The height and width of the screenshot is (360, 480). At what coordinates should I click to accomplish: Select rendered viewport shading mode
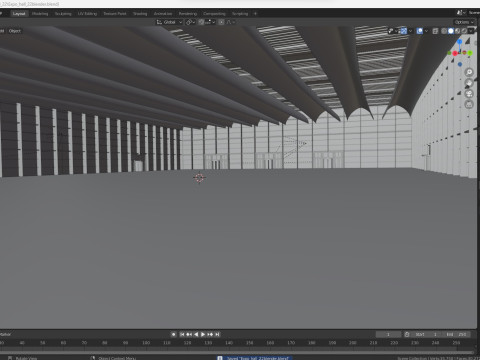coord(464,31)
